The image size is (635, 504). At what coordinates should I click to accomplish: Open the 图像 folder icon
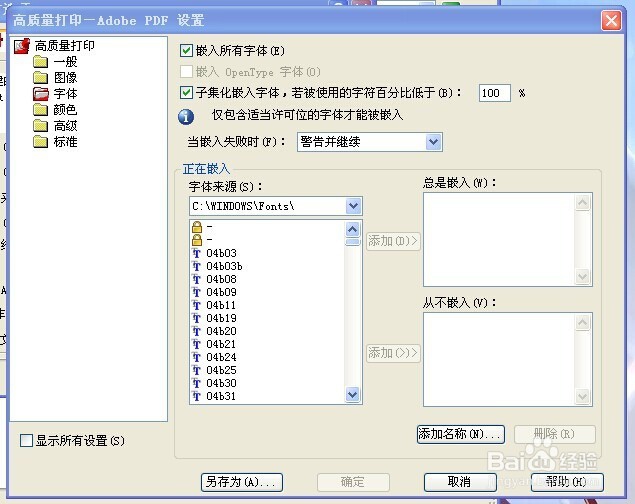tap(40, 78)
